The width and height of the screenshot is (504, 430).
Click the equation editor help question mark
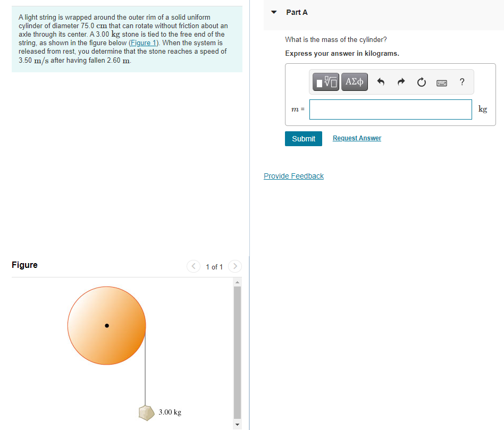[x=461, y=82]
